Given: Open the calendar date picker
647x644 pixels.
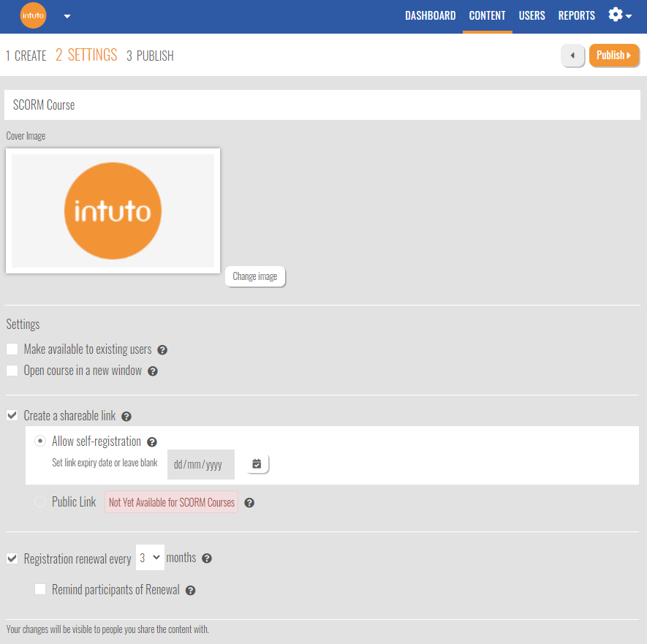Looking at the screenshot, I should point(257,464).
